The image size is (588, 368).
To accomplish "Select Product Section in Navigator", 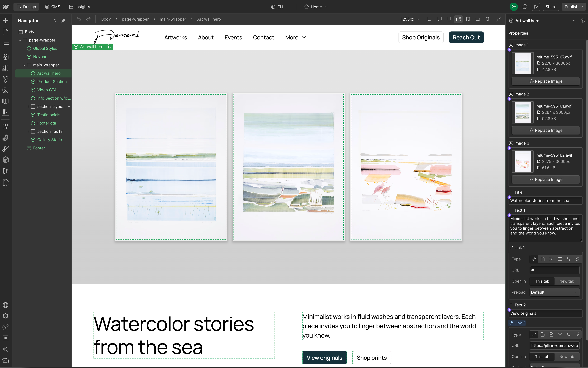I will point(51,81).
